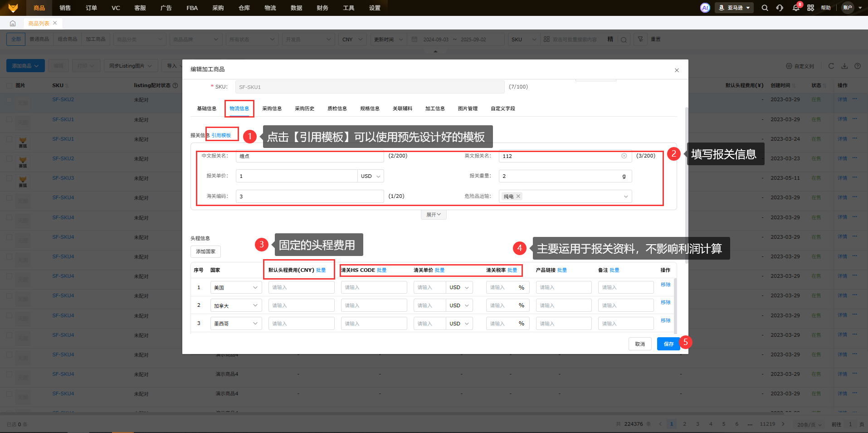Clear the English customs name field

[x=624, y=156]
